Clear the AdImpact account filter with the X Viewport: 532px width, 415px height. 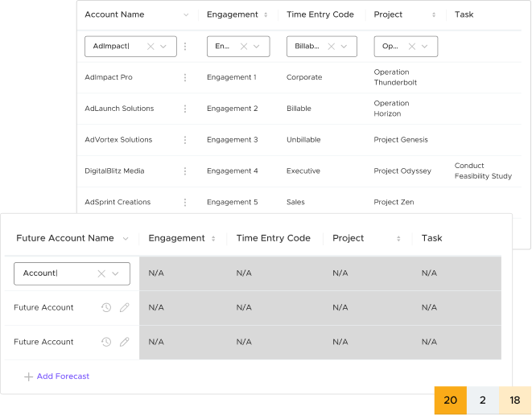151,47
